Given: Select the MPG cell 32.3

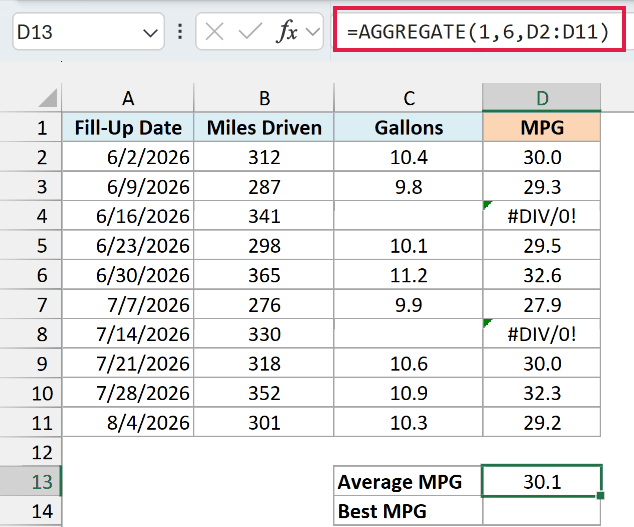Looking at the screenshot, I should point(542,393).
